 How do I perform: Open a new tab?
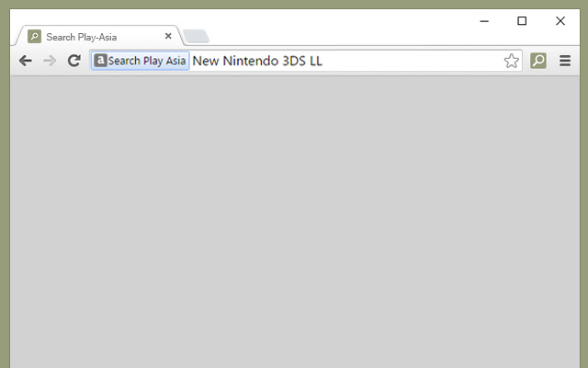coord(196,37)
